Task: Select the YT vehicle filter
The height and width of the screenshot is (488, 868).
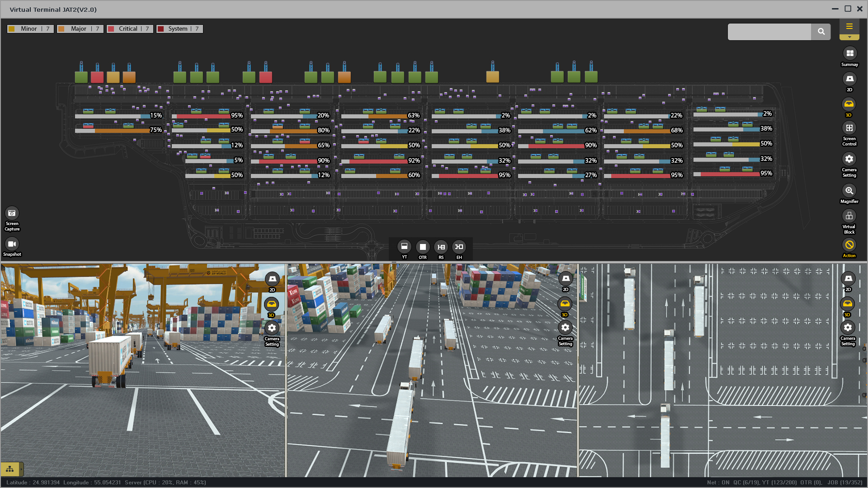Action: tap(404, 247)
